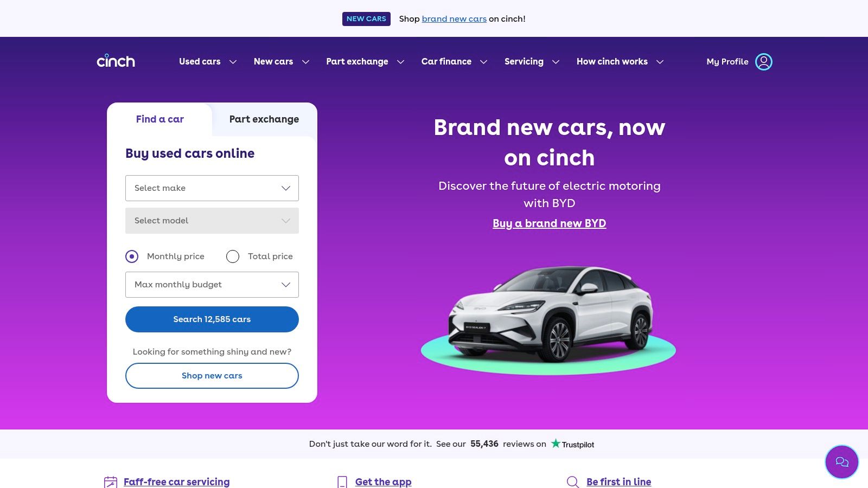Open the Max monthly budget dropdown
The width and height of the screenshot is (868, 488).
[212, 285]
